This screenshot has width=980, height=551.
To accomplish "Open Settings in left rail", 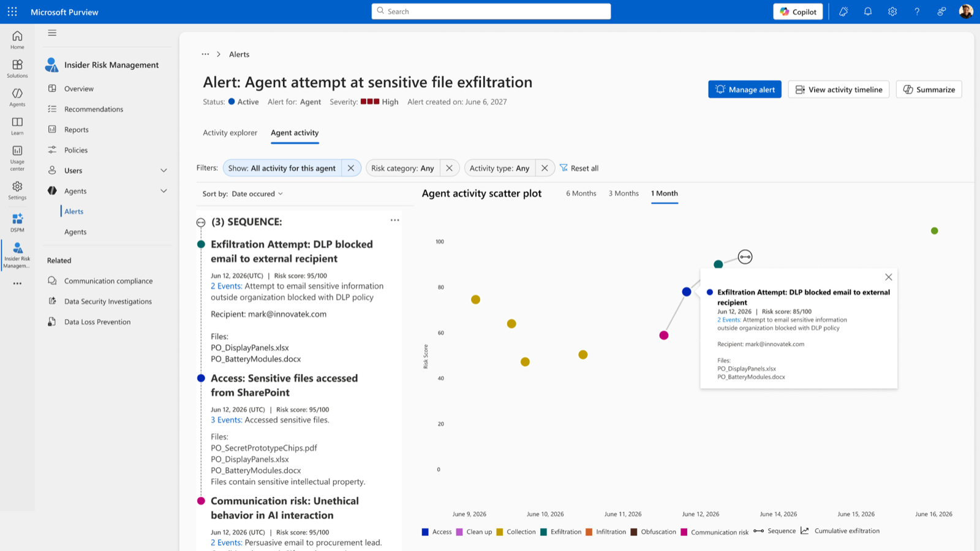I will [17, 190].
